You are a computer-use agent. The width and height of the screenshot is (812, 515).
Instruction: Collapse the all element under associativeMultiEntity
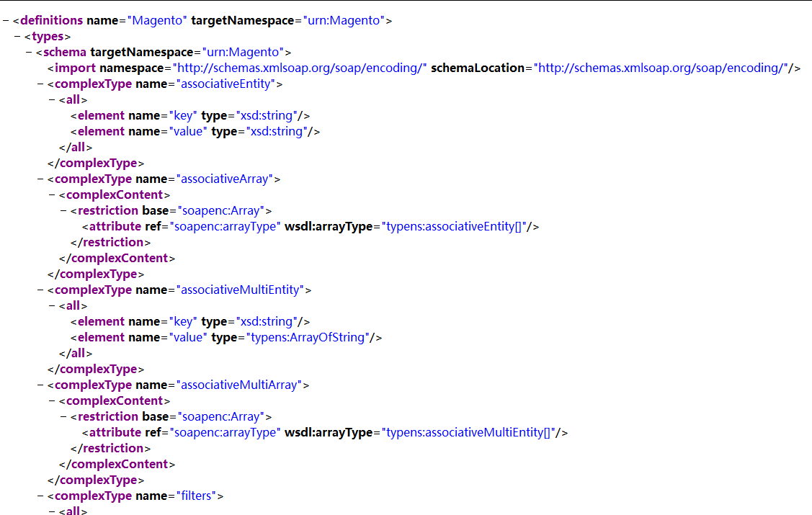click(x=52, y=306)
